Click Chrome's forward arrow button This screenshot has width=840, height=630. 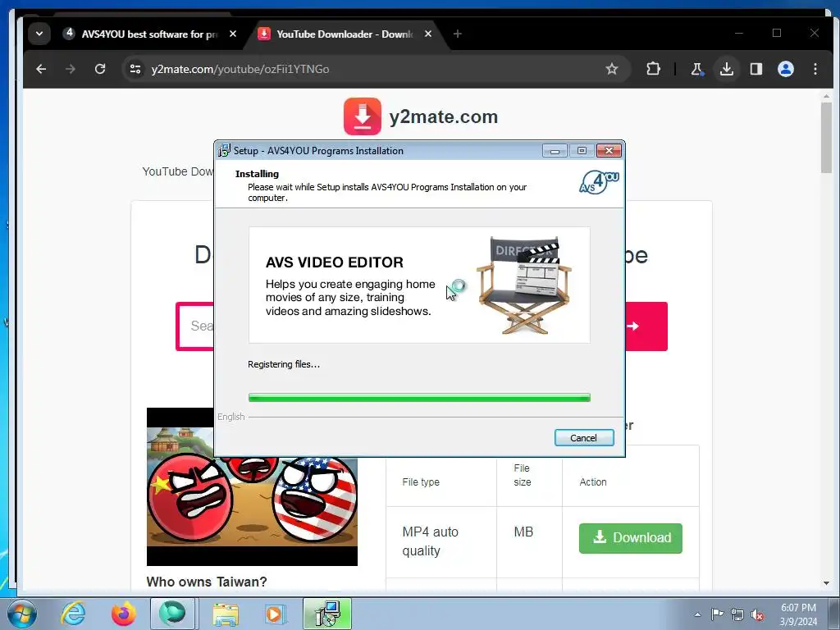coord(71,69)
